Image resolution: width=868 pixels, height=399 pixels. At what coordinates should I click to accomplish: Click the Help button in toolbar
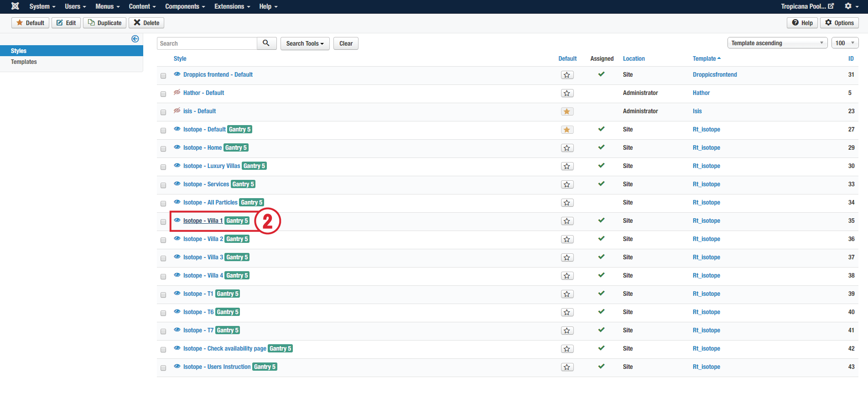click(x=802, y=23)
